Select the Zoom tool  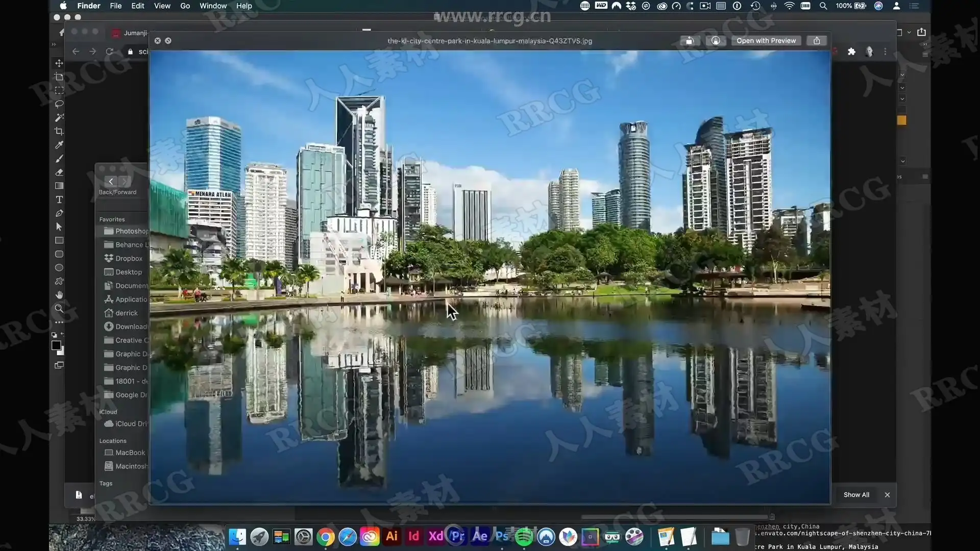tap(59, 309)
